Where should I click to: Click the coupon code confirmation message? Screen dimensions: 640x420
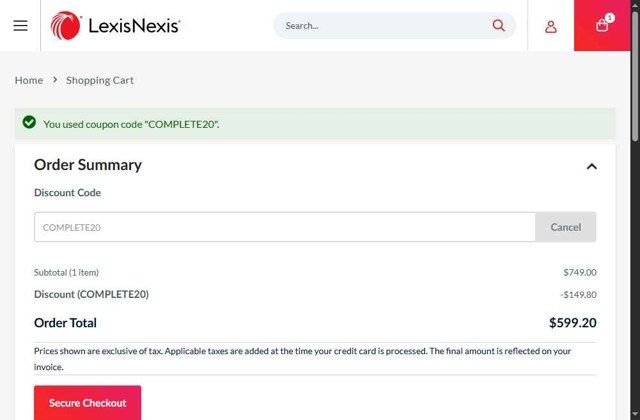tap(131, 124)
